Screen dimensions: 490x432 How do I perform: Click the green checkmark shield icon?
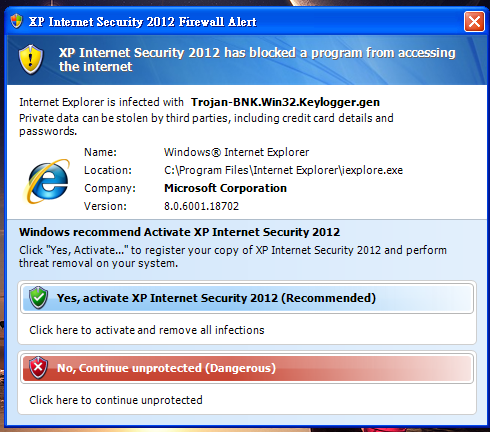coord(38,298)
